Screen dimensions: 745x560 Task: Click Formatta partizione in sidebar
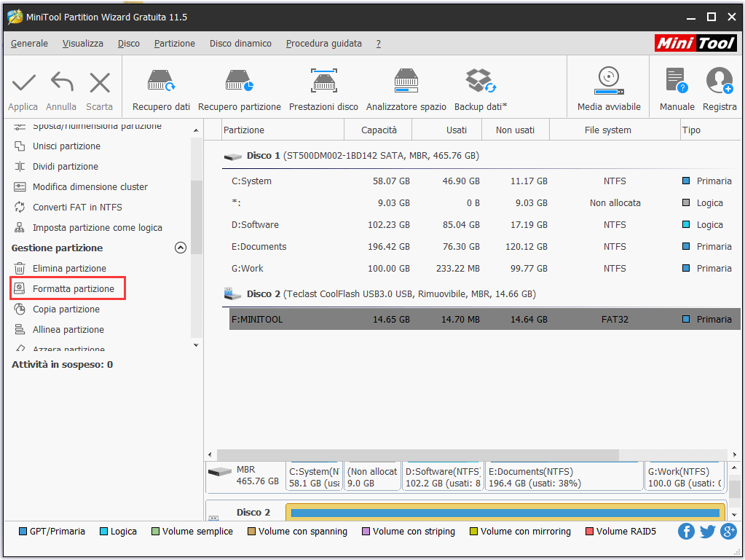73,289
